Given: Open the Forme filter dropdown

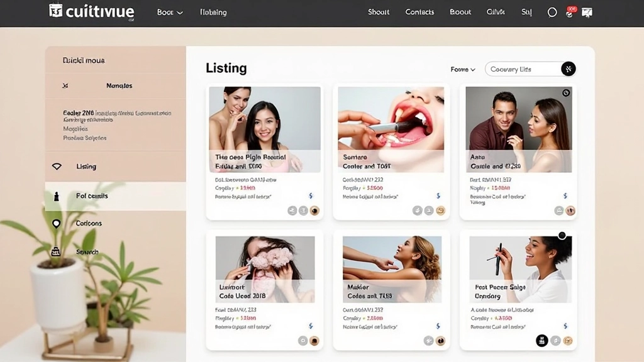Looking at the screenshot, I should [x=463, y=69].
